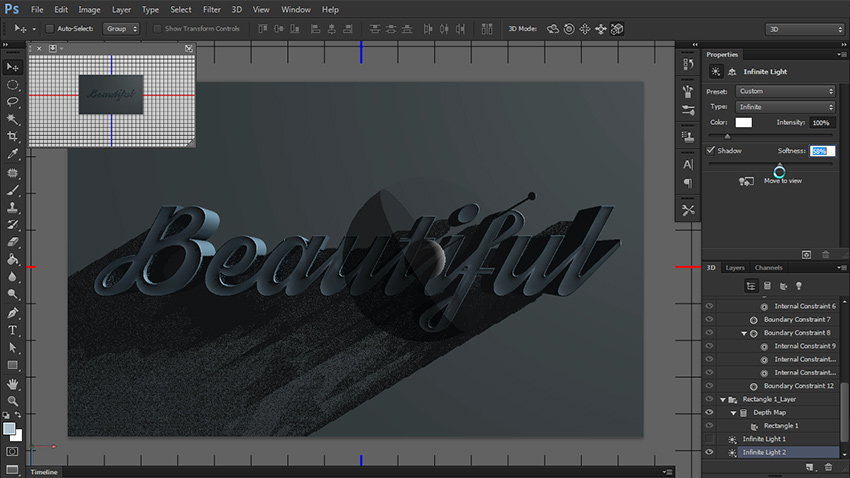Activate the Zoom tool
The height and width of the screenshot is (478, 850).
click(x=12, y=400)
